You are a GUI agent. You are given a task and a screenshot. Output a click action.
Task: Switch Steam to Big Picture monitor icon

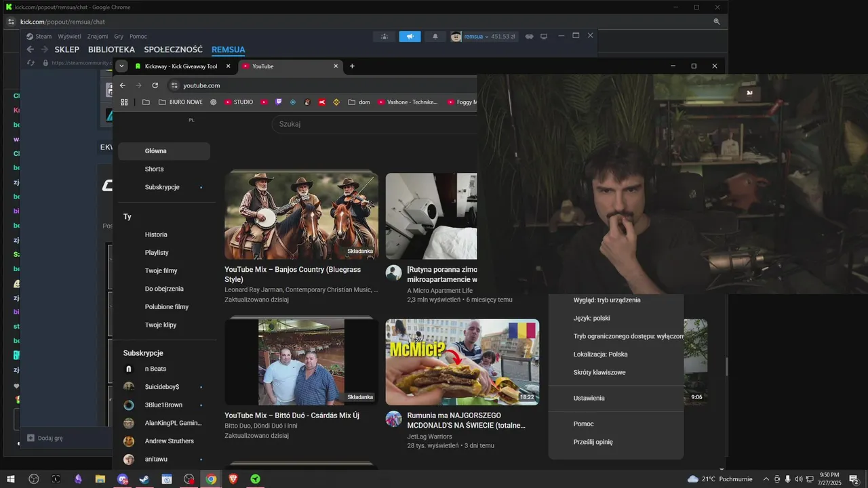point(544,37)
